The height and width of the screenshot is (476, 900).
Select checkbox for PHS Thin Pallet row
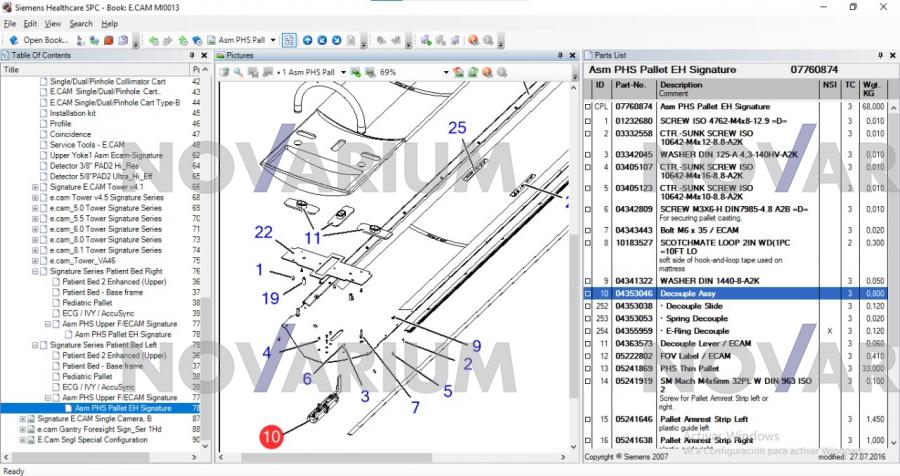tap(589, 368)
